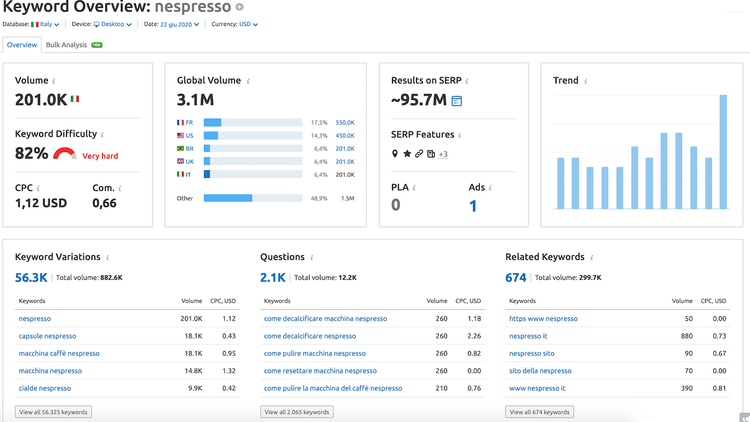Click View all 2.065 keywords button
Screen dimensions: 750x422
pyautogui.click(x=297, y=412)
